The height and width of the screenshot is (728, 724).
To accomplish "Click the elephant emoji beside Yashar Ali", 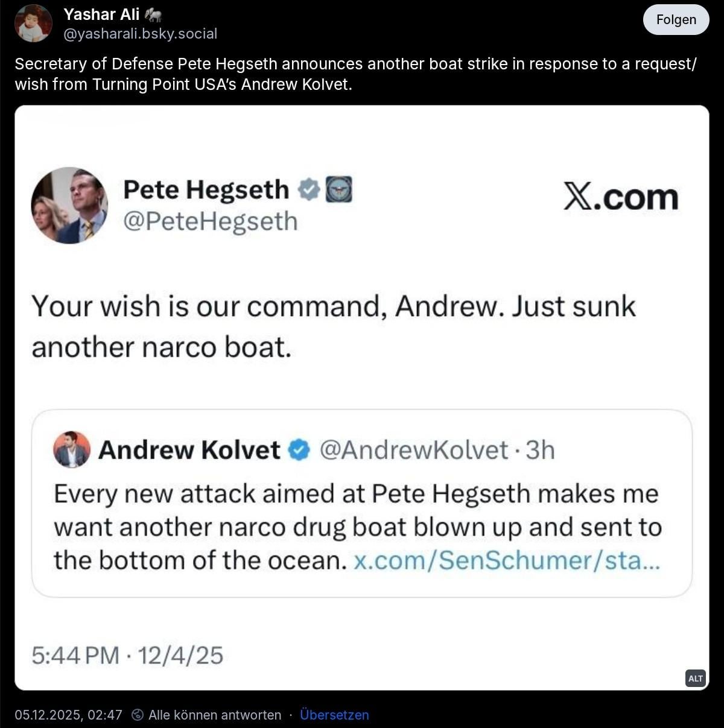I will click(x=153, y=14).
